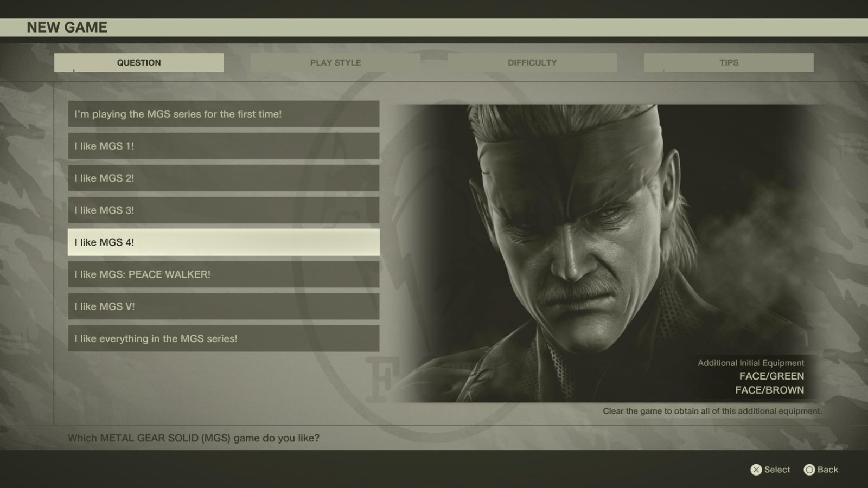This screenshot has width=868, height=488.
Task: Click the circle button Back icon
Action: (809, 470)
